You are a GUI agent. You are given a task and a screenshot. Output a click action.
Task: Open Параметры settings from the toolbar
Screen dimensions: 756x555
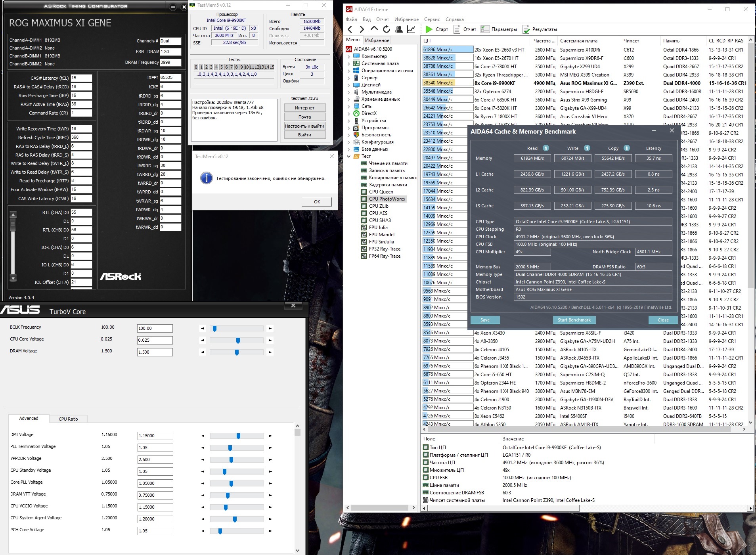point(499,29)
